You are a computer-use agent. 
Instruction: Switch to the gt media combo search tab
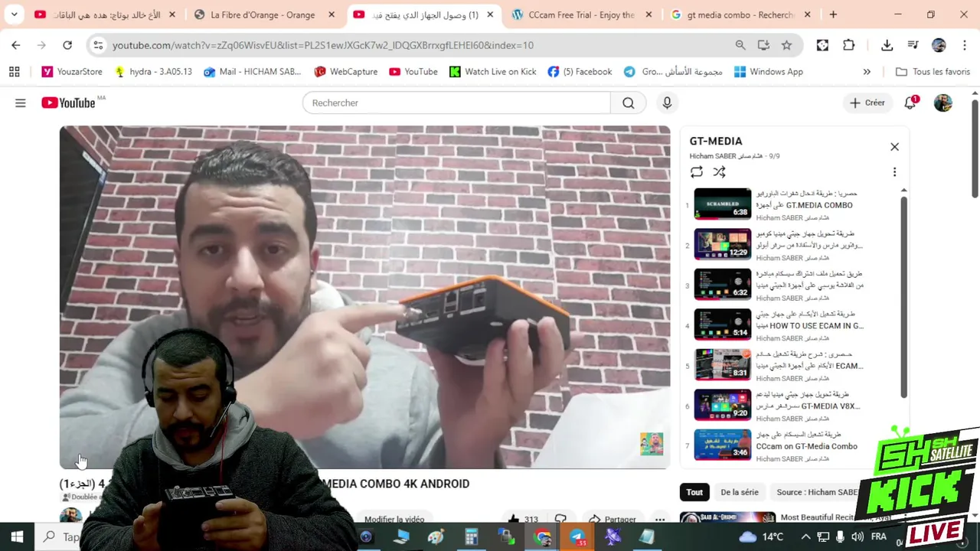click(740, 15)
